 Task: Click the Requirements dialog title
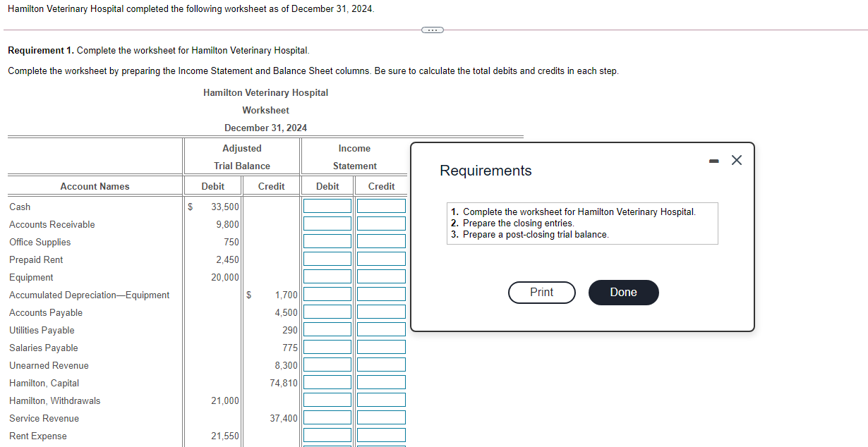click(x=486, y=171)
